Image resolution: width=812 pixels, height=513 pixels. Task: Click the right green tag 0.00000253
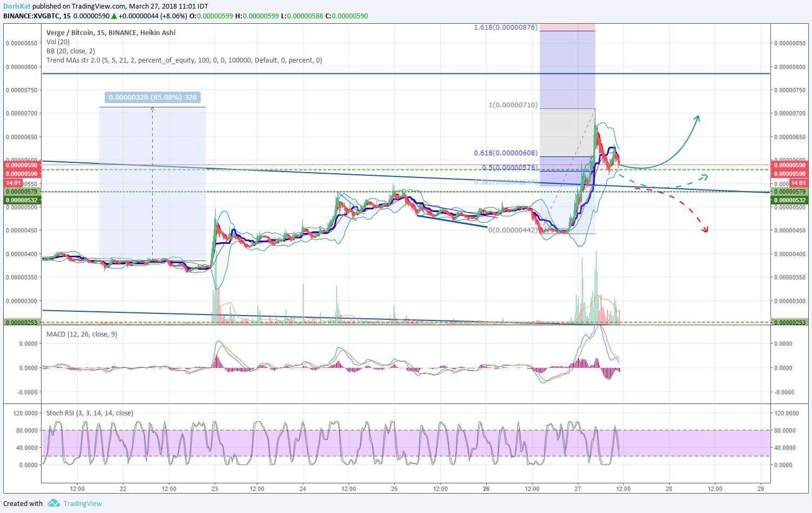click(x=790, y=323)
